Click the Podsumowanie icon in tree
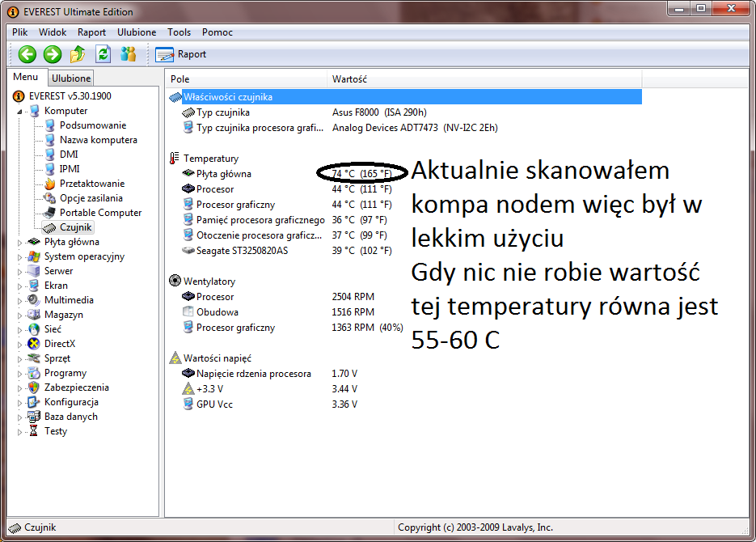The height and width of the screenshot is (542, 756). 49,125
